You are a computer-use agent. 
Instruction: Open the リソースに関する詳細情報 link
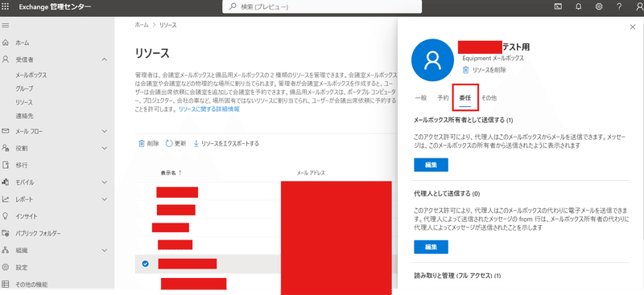click(209, 109)
